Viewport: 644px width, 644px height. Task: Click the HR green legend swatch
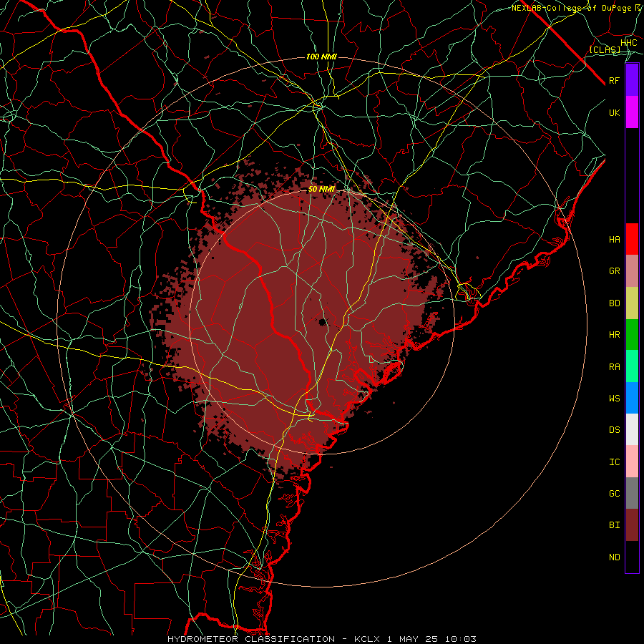pyautogui.click(x=632, y=335)
